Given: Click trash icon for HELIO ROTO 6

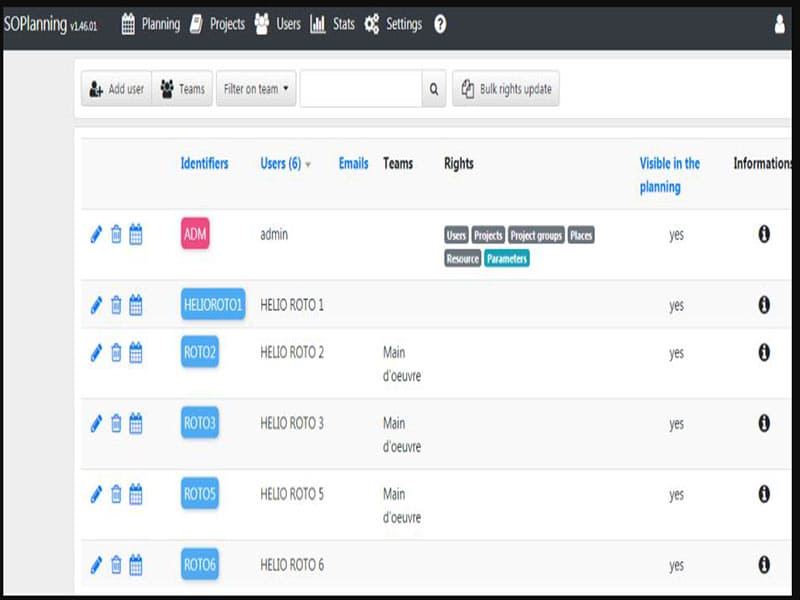Looking at the screenshot, I should point(116,565).
